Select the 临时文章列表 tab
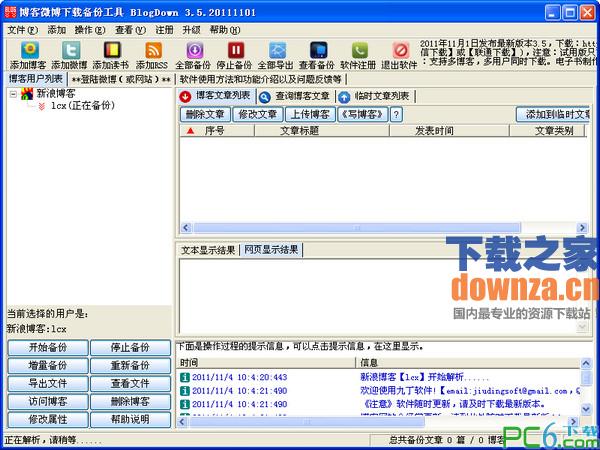This screenshot has height=450, width=600. 375,96
